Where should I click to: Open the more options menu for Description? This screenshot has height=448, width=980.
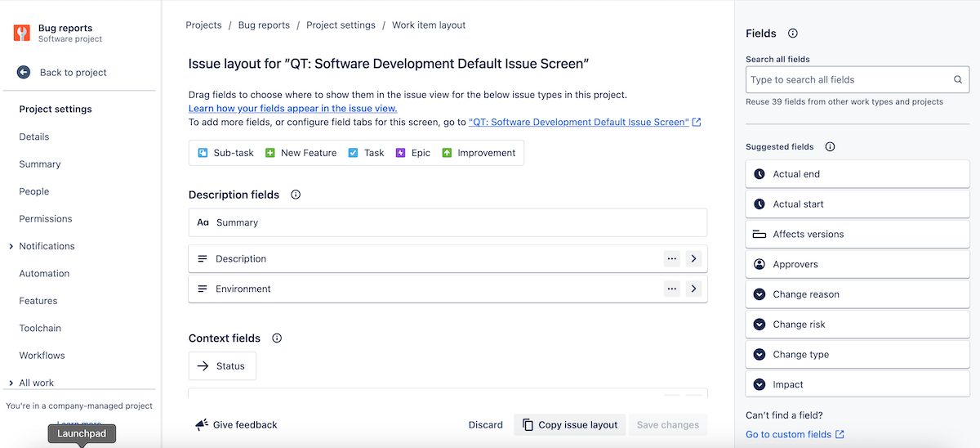coord(672,258)
